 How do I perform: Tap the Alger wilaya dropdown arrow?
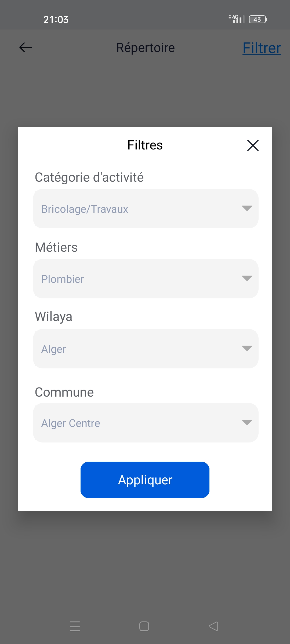247,348
